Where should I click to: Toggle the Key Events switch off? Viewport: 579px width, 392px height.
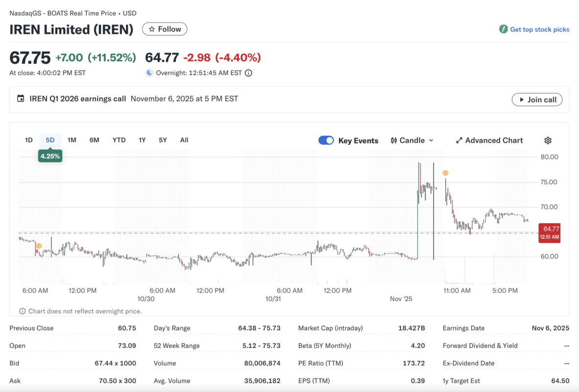tap(326, 141)
